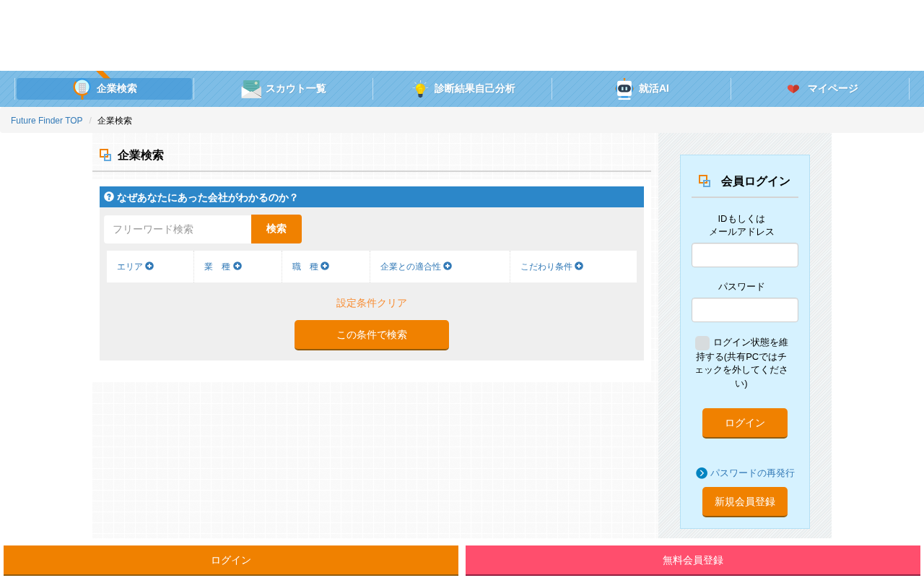Click the lightbulb icon for 診断結果自己分析

[420, 89]
